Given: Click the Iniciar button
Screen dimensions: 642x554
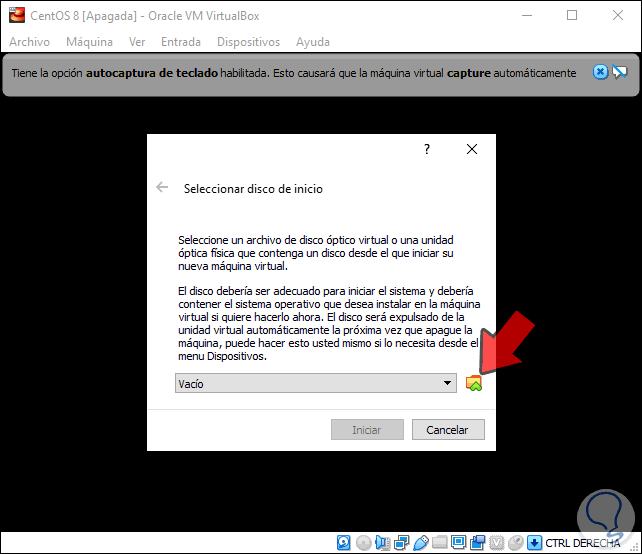Looking at the screenshot, I should coord(367,430).
